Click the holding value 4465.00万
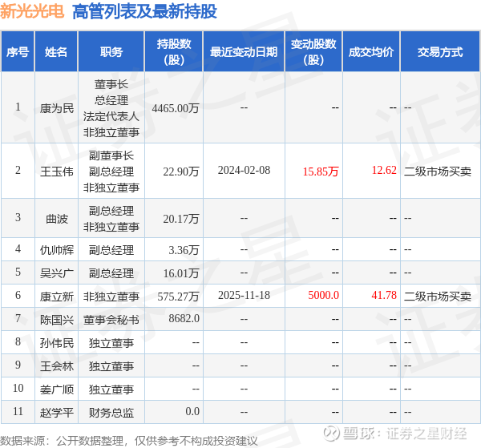Screen dimensions: 481x448 (176, 108)
